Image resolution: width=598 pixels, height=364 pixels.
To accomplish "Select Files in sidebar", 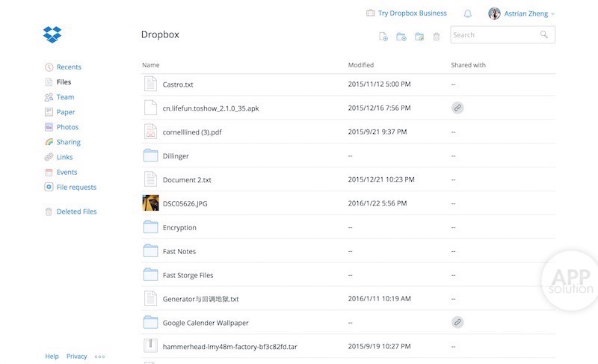I will pos(64,82).
